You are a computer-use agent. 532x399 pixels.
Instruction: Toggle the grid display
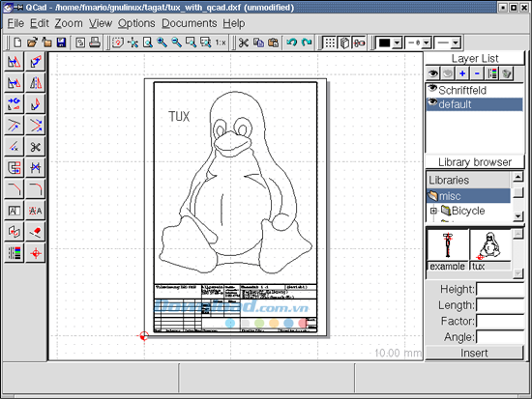click(x=330, y=43)
